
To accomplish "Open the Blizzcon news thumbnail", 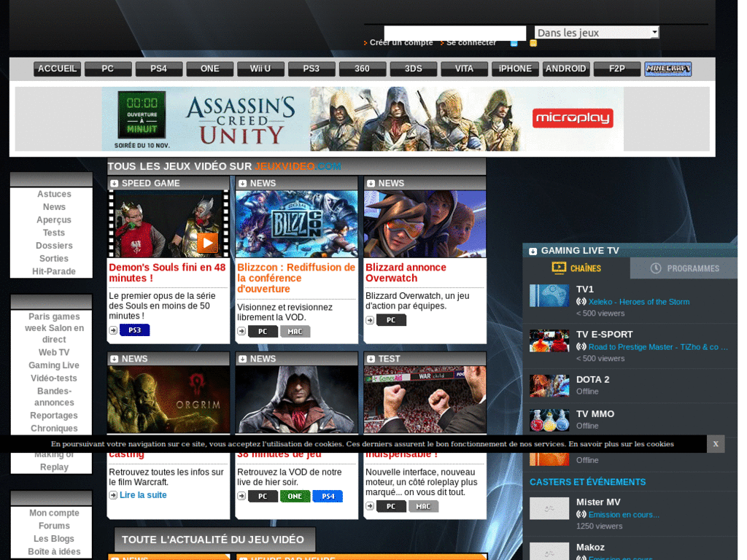I will tap(296, 224).
